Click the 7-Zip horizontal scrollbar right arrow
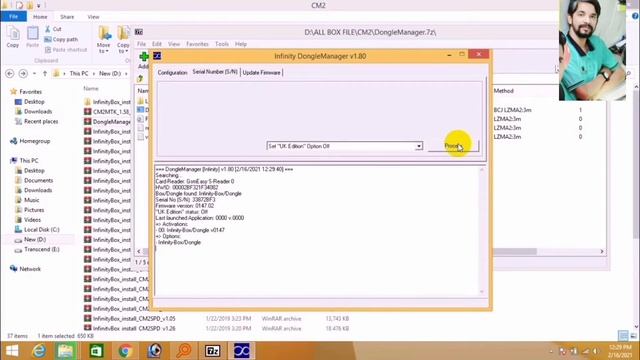The height and width of the screenshot is (360, 640). click(602, 251)
